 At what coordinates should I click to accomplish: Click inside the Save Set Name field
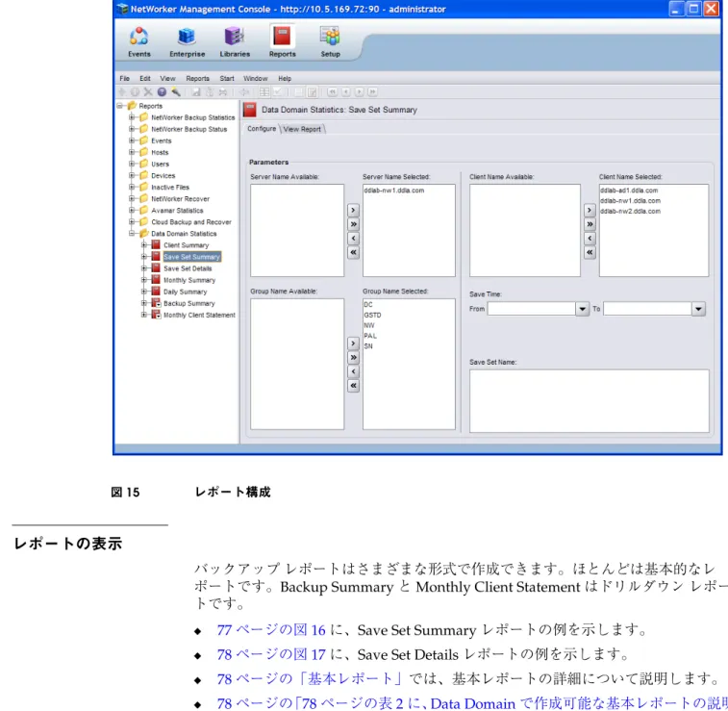point(590,401)
